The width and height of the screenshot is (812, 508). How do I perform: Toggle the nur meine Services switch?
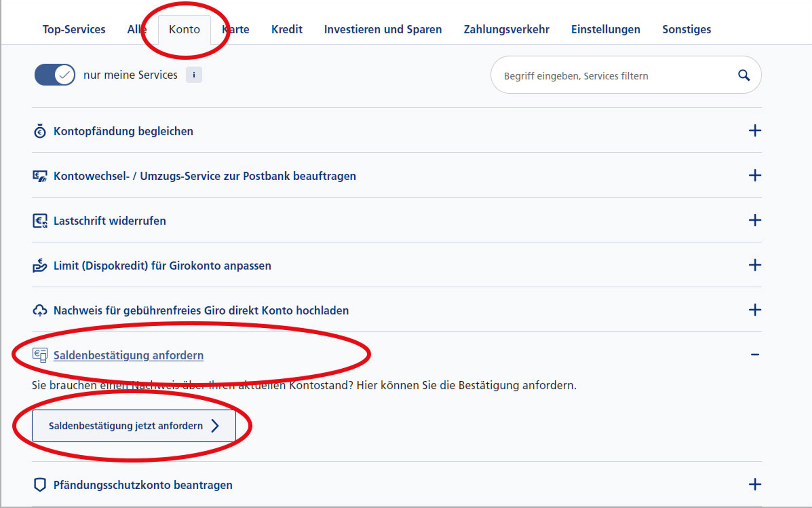click(55, 75)
